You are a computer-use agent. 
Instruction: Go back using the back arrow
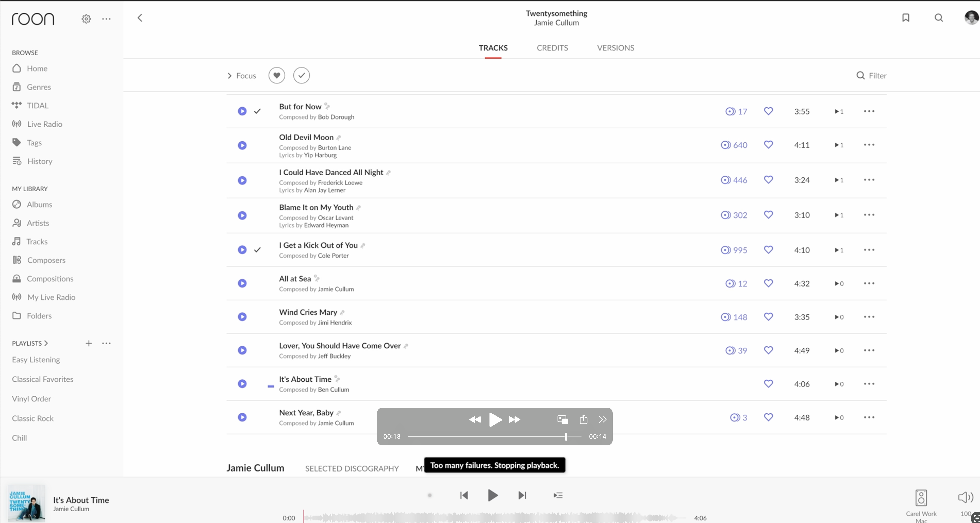[140, 18]
